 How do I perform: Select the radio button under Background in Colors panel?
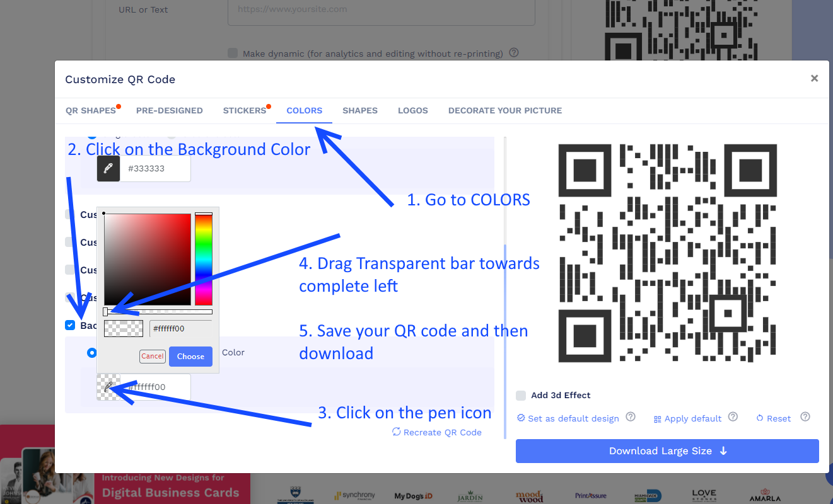click(x=92, y=353)
